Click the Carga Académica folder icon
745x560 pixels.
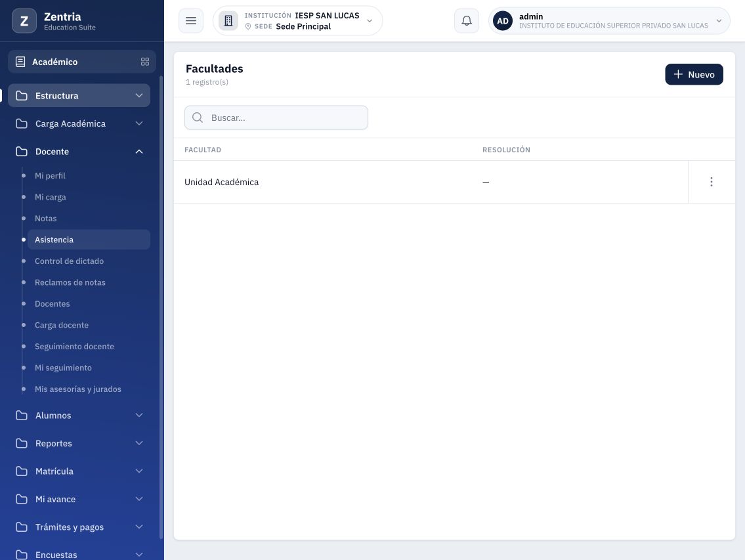tap(22, 123)
